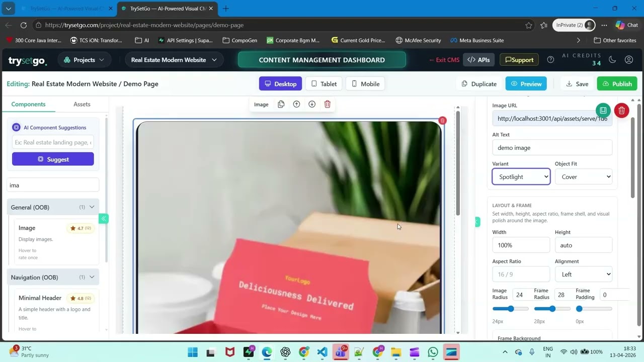The height and width of the screenshot is (362, 644).
Task: Switch to Components tab
Action: click(x=28, y=104)
